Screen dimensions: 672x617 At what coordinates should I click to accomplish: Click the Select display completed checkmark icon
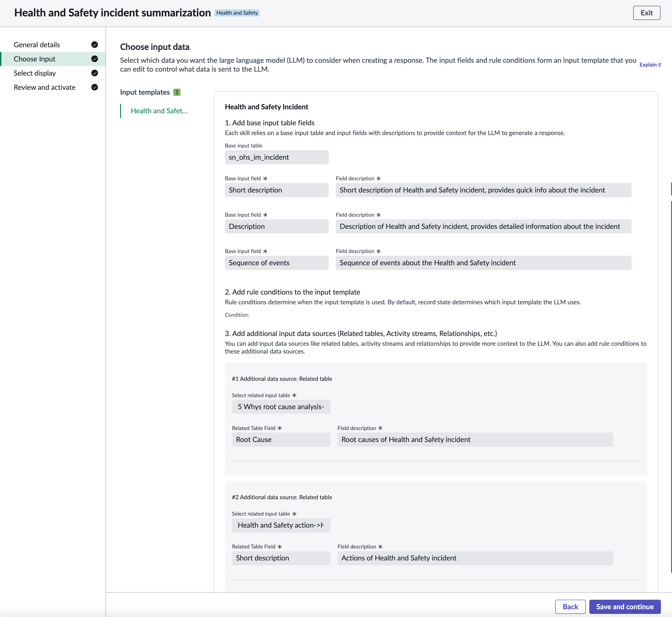[x=94, y=73]
